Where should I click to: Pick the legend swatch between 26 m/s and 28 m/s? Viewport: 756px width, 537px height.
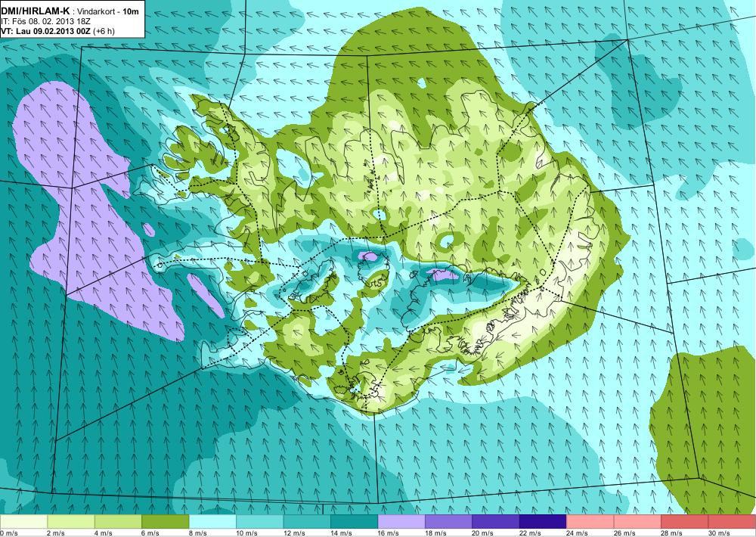pyautogui.click(x=638, y=522)
